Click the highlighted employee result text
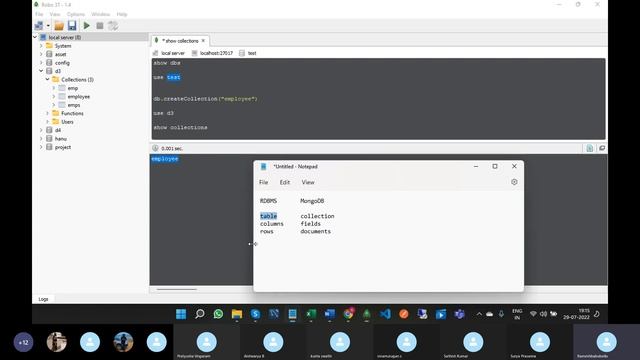 pos(165,159)
